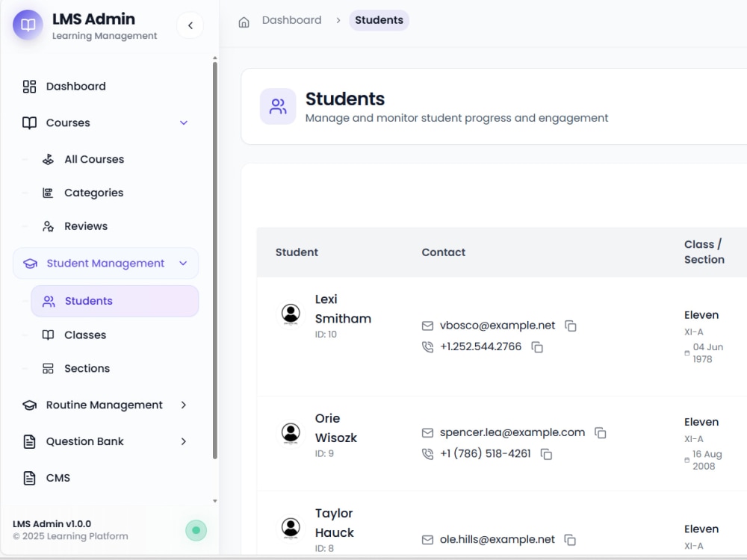Viewport: 747px width, 560px height.
Task: Click Taylor Hauck's avatar
Action: tap(291, 528)
